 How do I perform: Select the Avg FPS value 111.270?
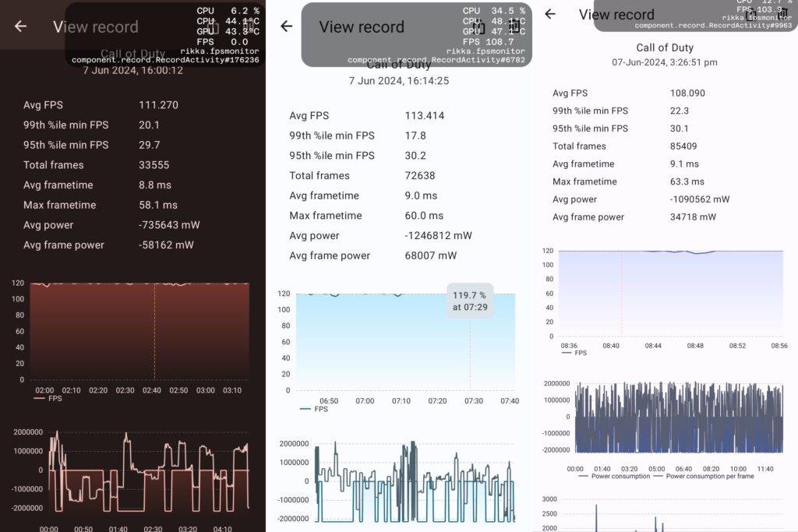coord(159,105)
